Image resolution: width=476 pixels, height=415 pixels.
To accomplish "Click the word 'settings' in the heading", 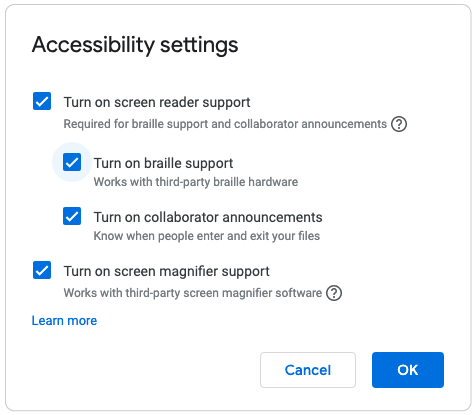I will point(199,46).
